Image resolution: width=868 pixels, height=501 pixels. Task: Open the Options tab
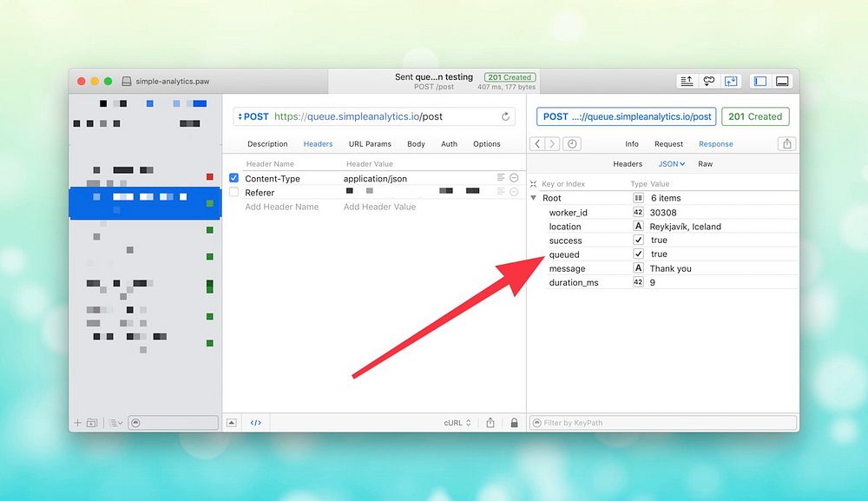point(487,144)
